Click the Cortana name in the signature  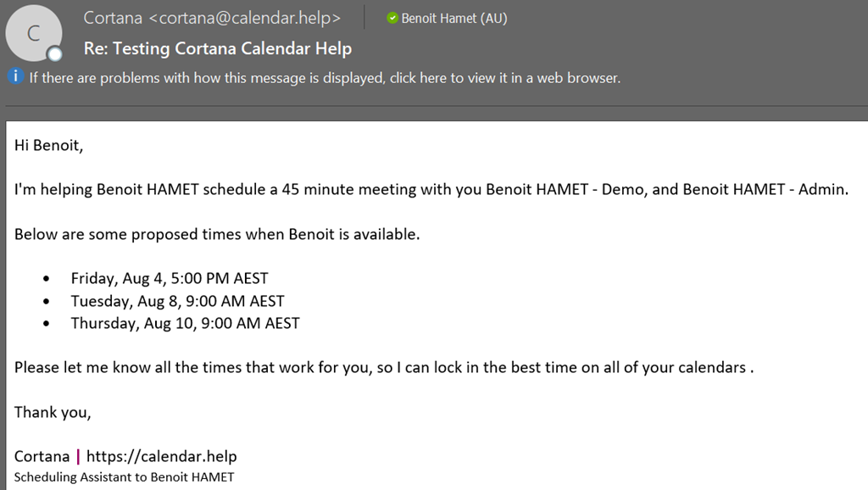(42, 456)
